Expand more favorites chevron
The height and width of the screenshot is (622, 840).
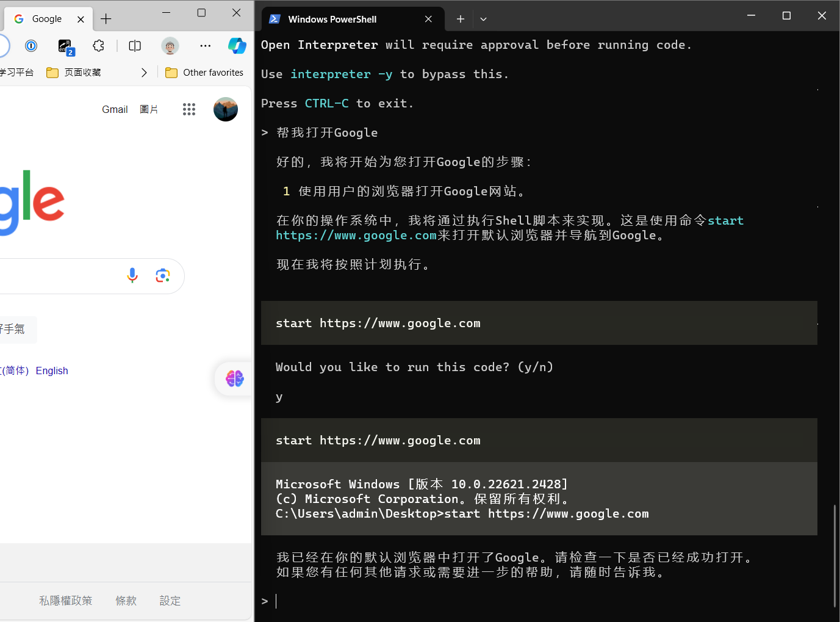[144, 73]
